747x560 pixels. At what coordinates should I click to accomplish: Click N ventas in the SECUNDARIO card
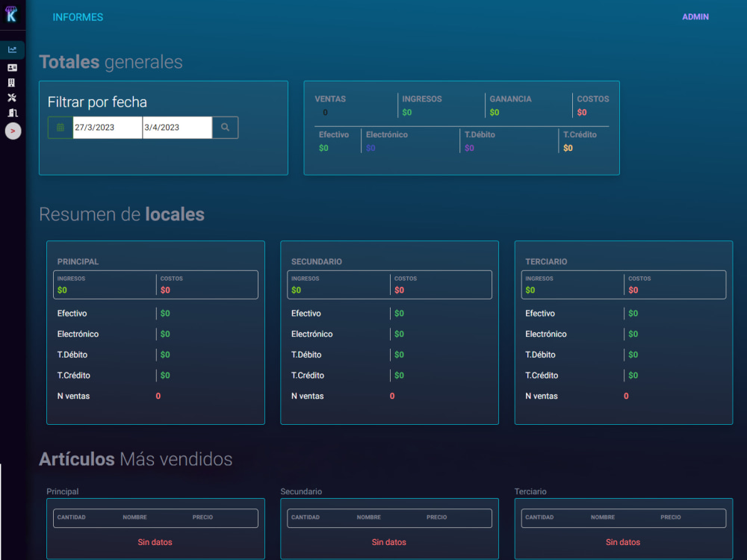tap(307, 396)
